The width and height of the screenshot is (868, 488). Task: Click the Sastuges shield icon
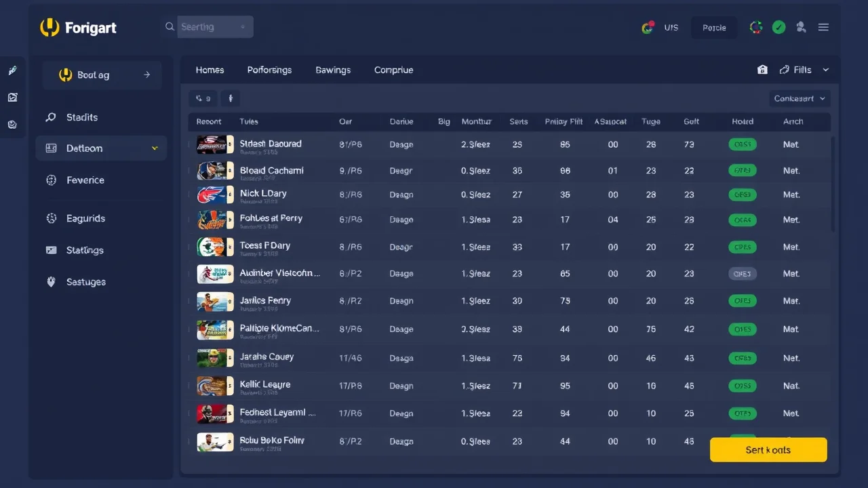(51, 282)
